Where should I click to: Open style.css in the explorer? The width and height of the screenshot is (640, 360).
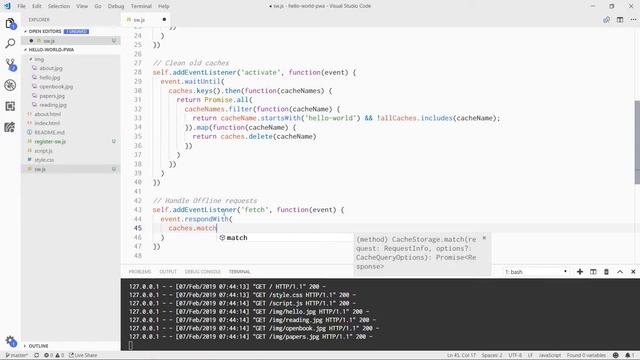click(44, 160)
